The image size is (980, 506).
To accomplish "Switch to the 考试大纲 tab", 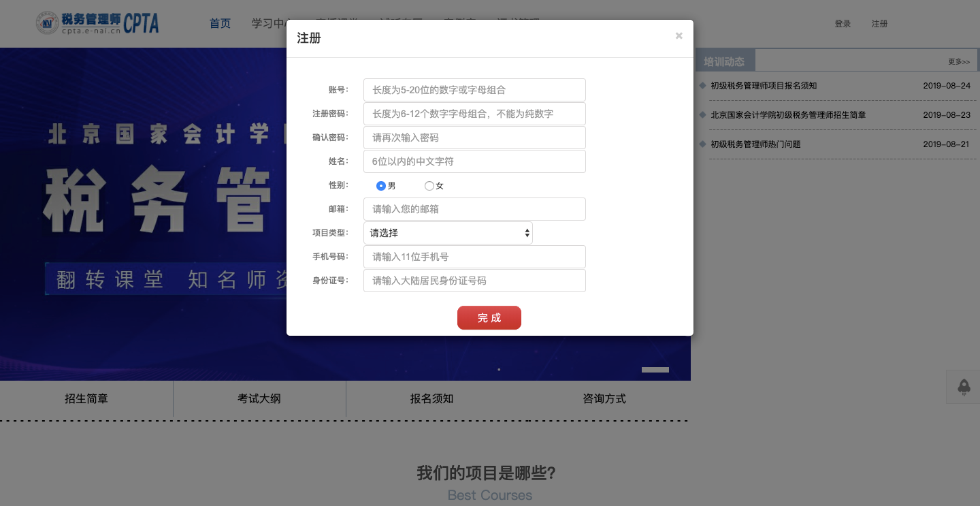I will (259, 399).
